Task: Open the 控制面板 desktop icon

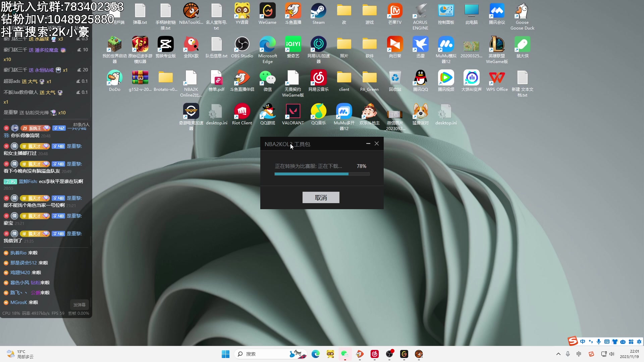Action: pos(446,14)
